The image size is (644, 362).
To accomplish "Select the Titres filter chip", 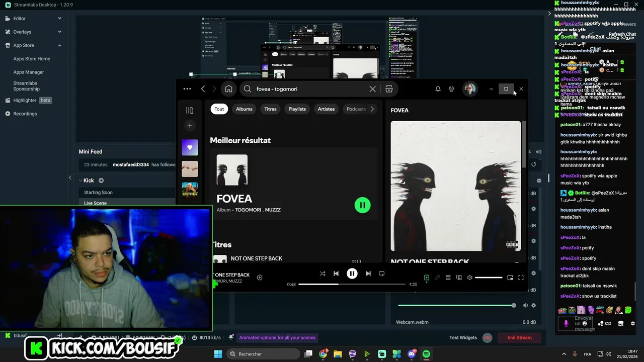I will [x=271, y=109].
